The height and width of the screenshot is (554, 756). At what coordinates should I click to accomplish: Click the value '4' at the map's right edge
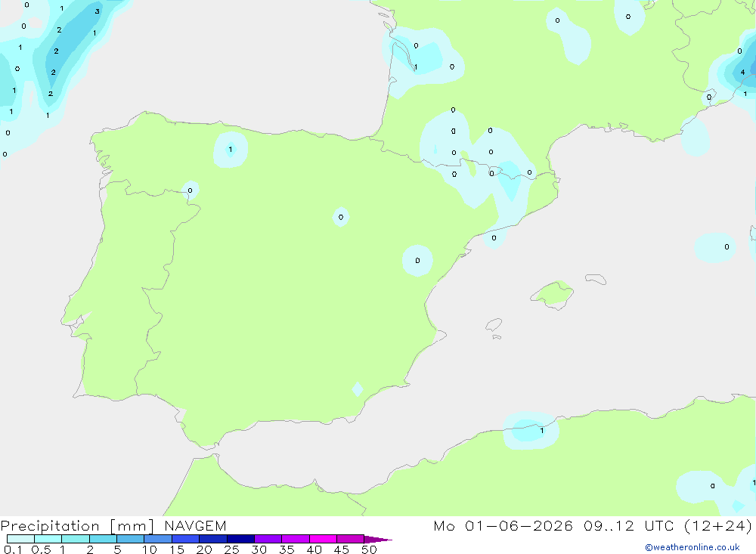pyautogui.click(x=742, y=73)
